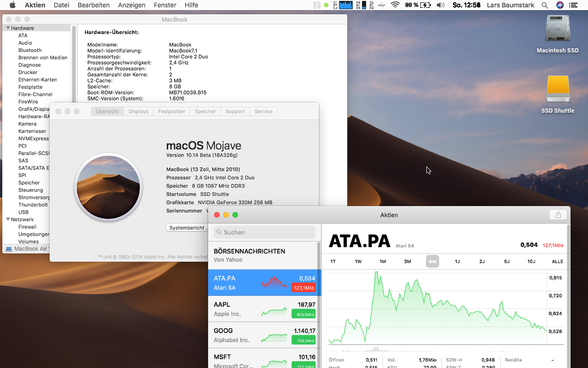
Task: Open Börsennachrichten von Yahoo
Action: pyautogui.click(x=263, y=255)
